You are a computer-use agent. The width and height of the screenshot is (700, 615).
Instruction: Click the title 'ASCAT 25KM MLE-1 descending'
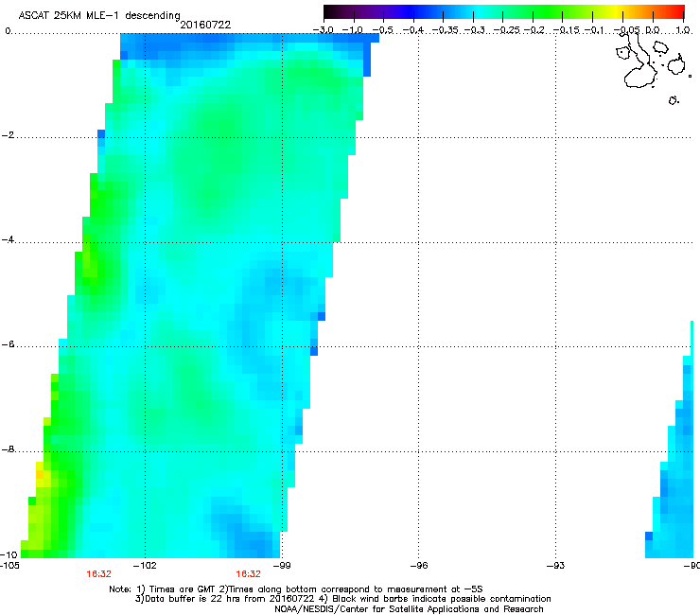99,16
